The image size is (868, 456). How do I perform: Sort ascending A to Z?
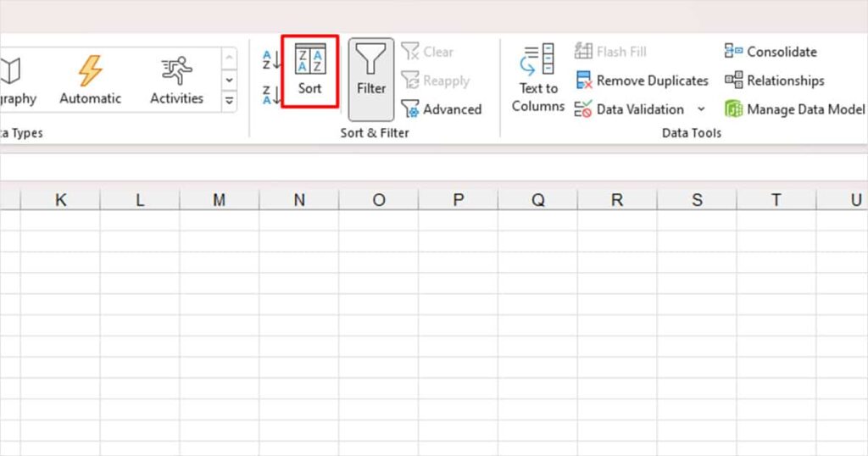[x=271, y=60]
